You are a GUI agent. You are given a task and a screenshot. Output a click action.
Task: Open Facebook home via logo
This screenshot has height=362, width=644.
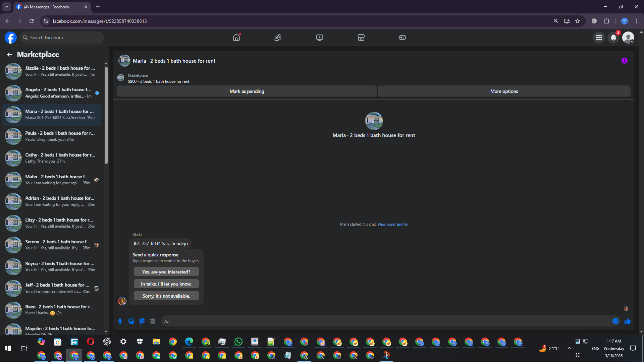point(11,38)
